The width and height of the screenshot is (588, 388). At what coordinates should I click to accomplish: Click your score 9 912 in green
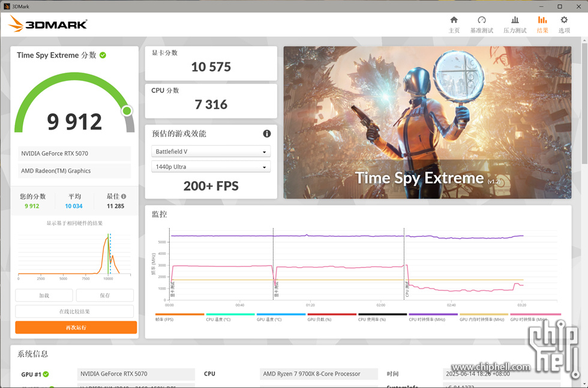[x=32, y=206]
